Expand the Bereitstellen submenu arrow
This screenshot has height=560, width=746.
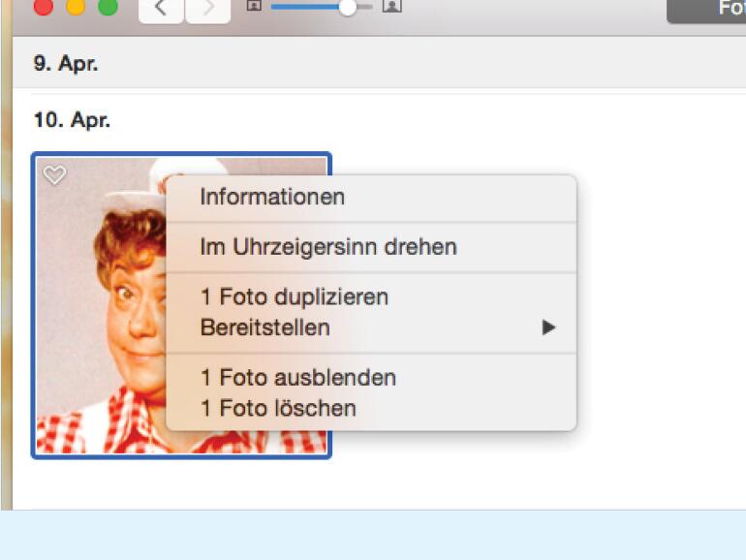pos(548,327)
